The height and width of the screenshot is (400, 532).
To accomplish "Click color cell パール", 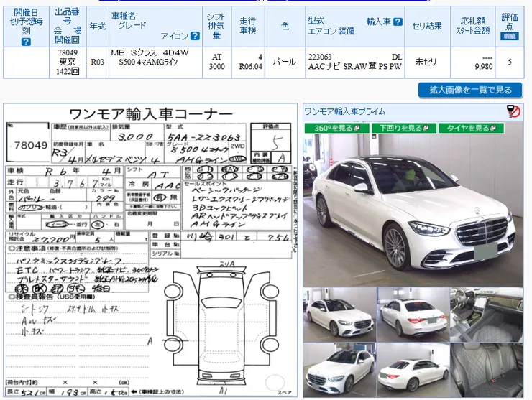I will [285, 62].
